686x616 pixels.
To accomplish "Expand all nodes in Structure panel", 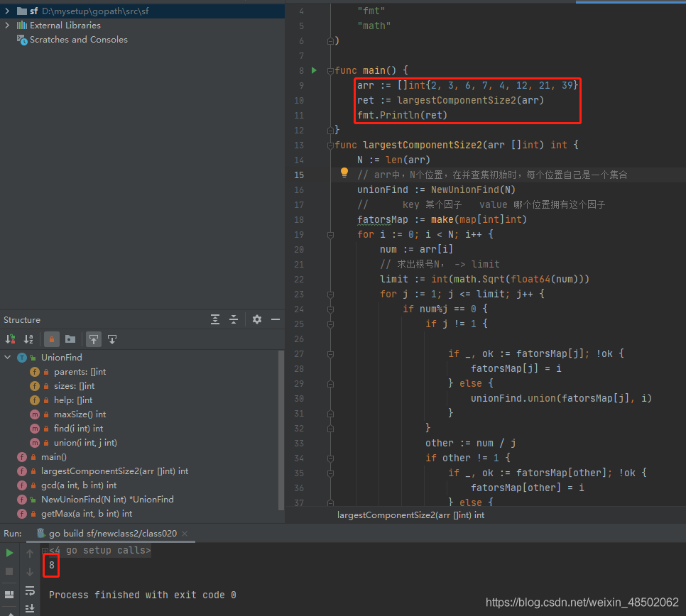I will pos(214,319).
